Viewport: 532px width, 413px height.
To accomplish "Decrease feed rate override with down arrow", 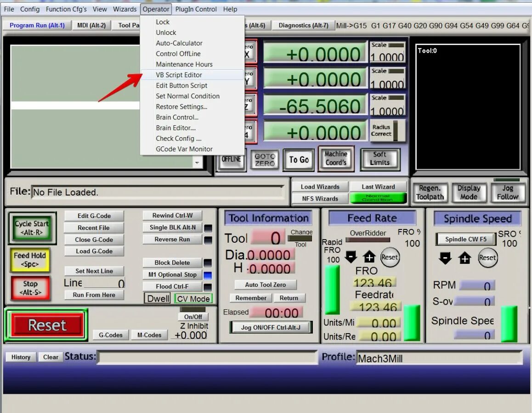I will tap(351, 257).
